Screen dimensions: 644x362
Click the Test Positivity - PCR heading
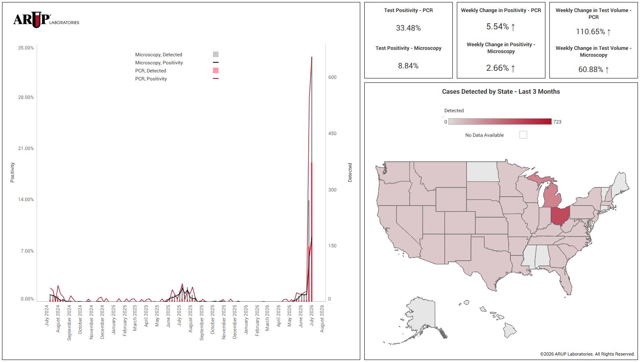click(408, 10)
